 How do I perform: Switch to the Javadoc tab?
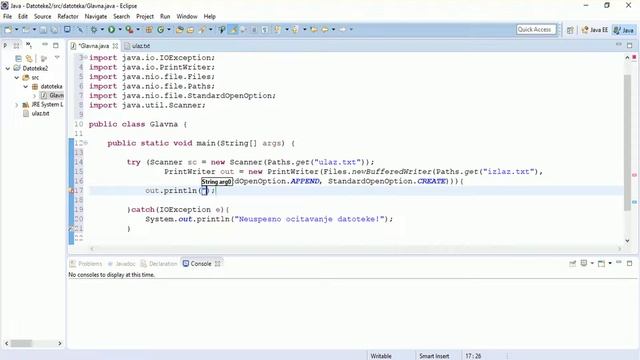pos(122,264)
